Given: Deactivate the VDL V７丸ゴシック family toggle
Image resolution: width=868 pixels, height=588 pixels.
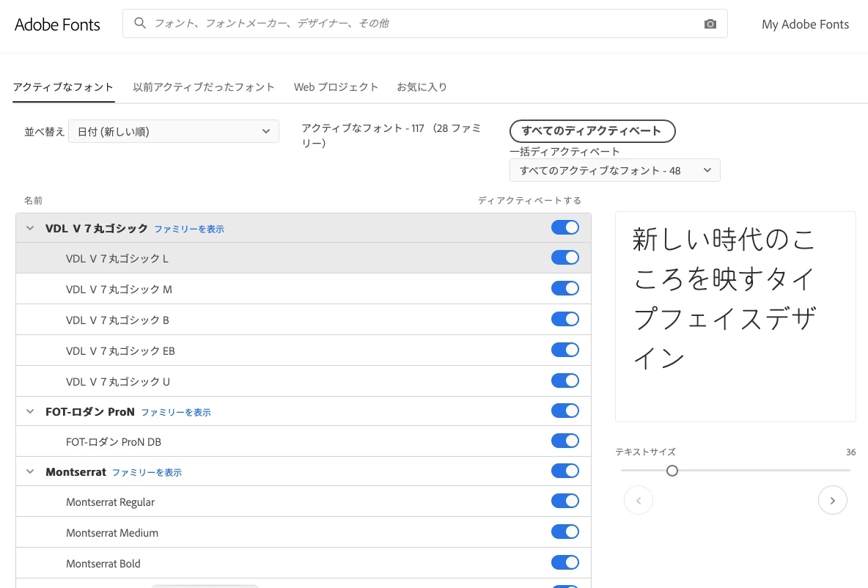Looking at the screenshot, I should 565,227.
